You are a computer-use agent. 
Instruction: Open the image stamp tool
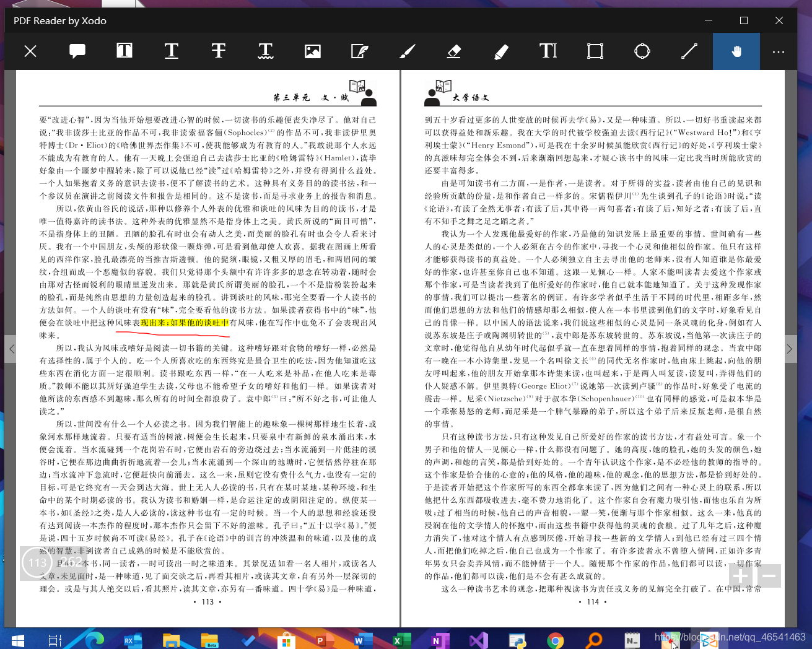(x=313, y=51)
